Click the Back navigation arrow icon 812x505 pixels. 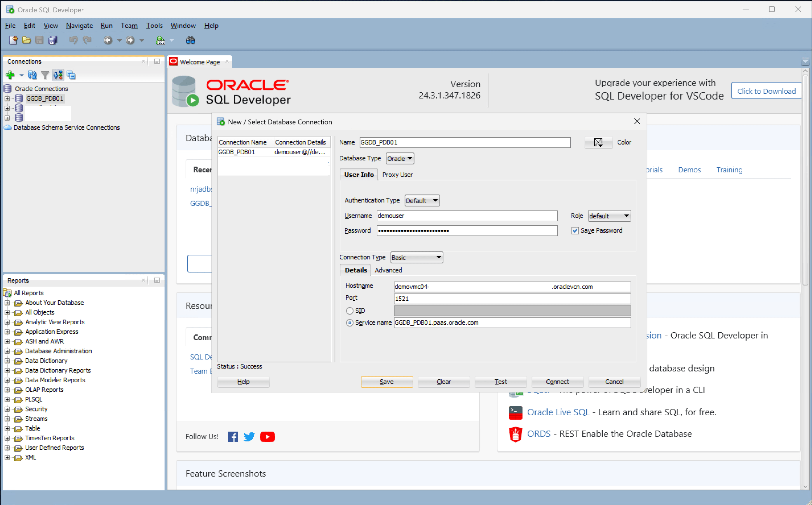click(108, 40)
